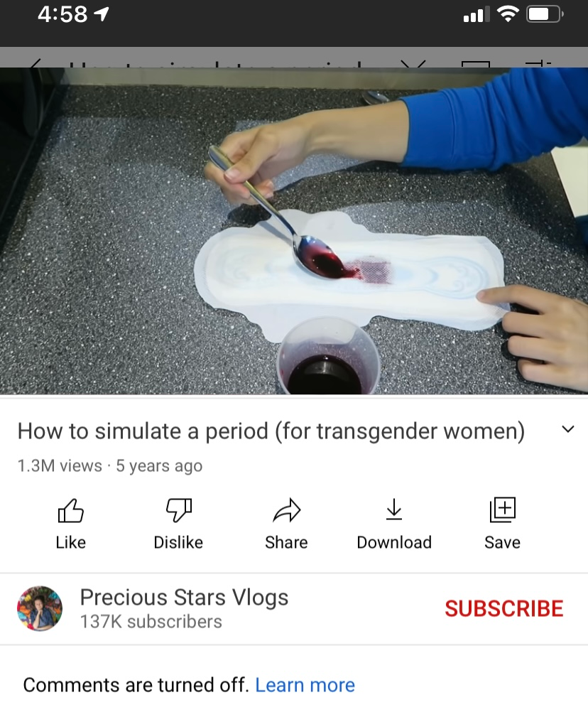Open Precious Stars Vlogs channel avatar
This screenshot has height=712, width=588.
(40, 608)
